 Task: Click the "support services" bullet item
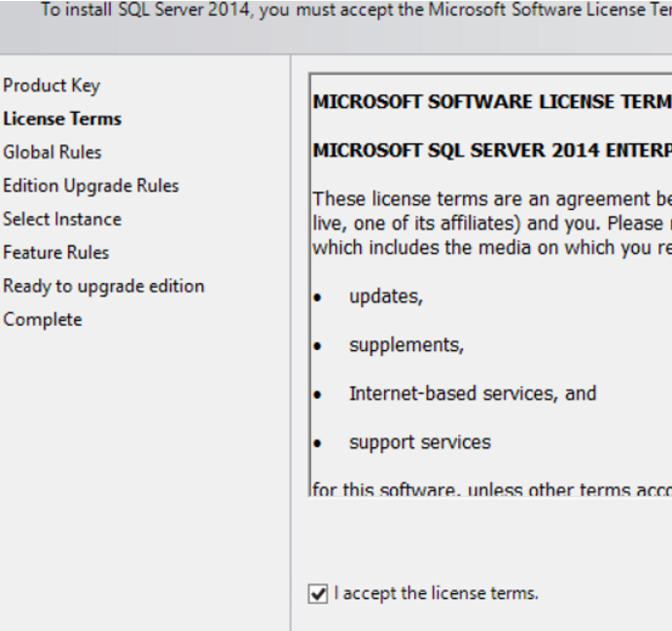(x=420, y=442)
